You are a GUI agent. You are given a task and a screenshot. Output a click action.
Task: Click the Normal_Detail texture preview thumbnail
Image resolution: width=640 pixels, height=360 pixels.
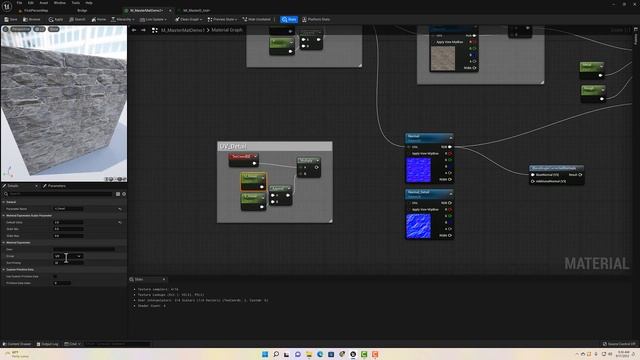point(418,226)
